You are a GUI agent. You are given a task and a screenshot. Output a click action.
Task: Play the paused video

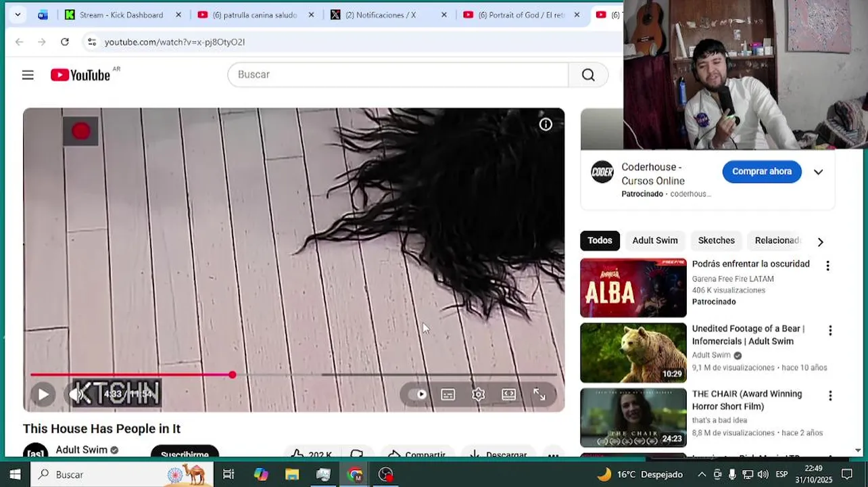point(43,394)
